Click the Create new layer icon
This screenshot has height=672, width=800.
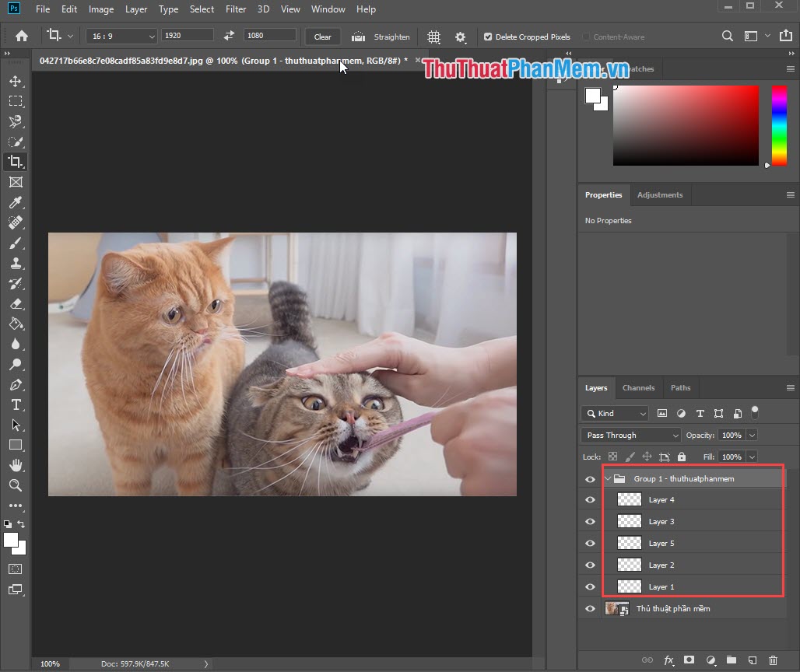(x=752, y=660)
